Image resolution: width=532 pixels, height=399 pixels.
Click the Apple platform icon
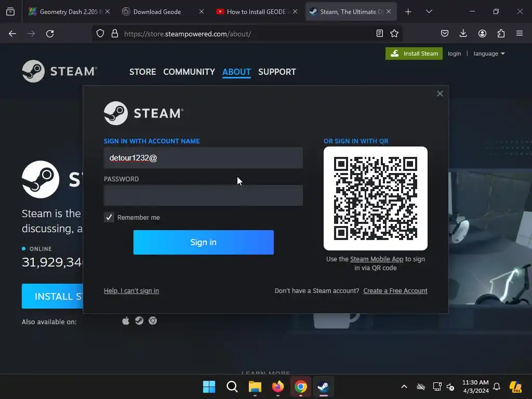pyautogui.click(x=126, y=321)
